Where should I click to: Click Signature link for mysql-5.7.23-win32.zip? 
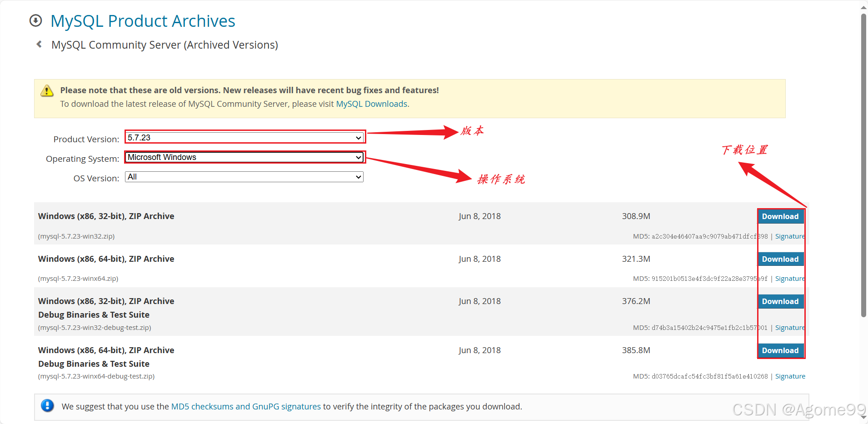789,236
